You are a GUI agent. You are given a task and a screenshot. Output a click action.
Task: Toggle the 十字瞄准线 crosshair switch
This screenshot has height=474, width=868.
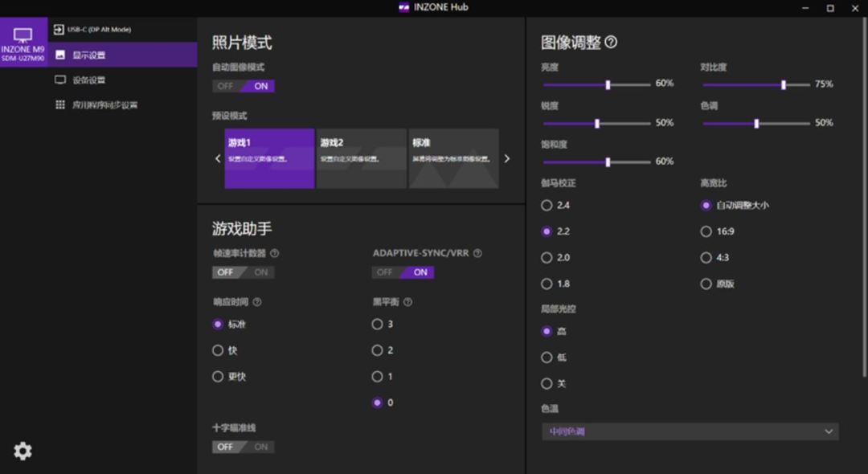pos(244,447)
